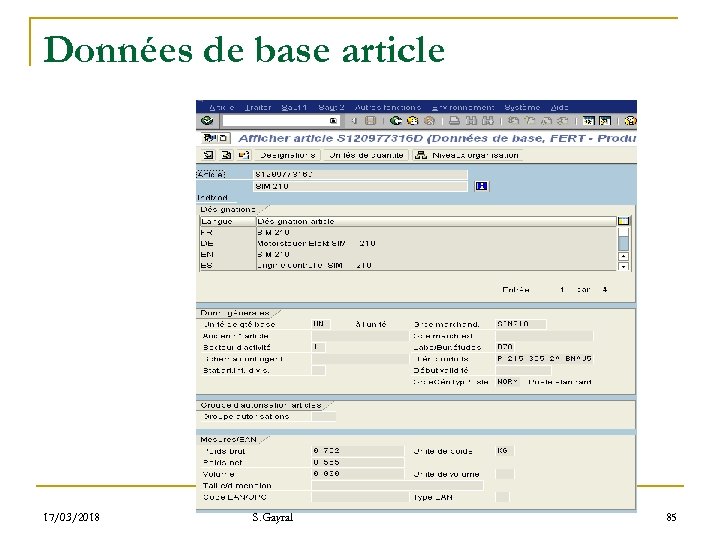
Task: Open the command field history dropdown
Action: (333, 121)
